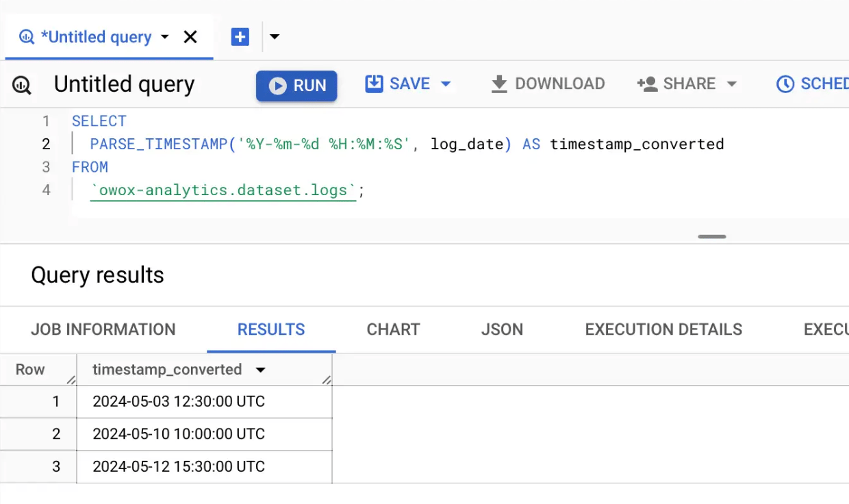Click the timestamp_converted alias in the editor

(x=637, y=144)
